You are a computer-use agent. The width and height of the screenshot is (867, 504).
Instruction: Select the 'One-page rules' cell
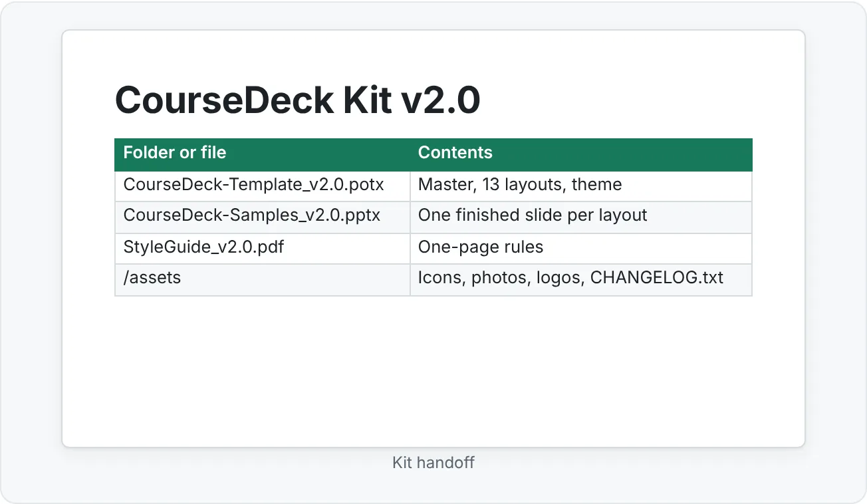[581, 247]
